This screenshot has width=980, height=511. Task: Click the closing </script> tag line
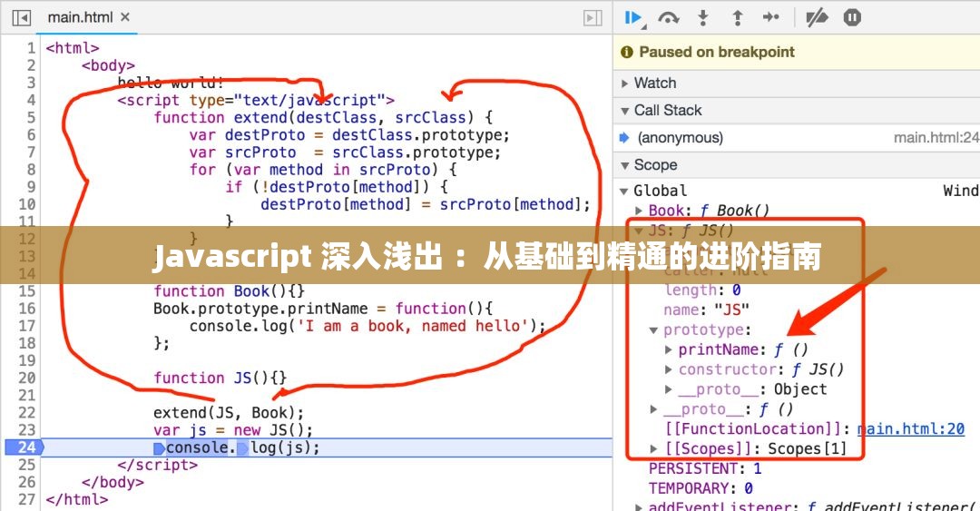tap(158, 466)
